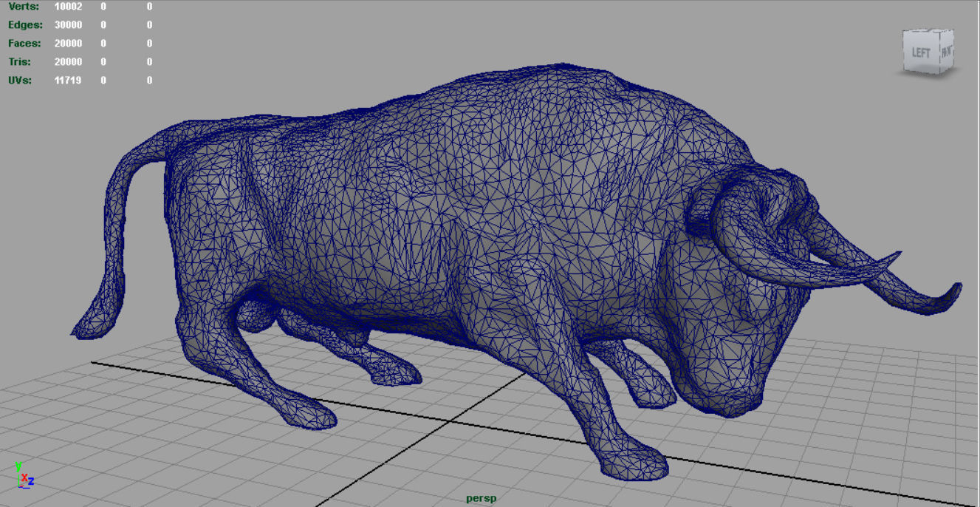Screen dimensions: 980x507
Task: Click the Tris: heads-up display label
Action: point(20,62)
